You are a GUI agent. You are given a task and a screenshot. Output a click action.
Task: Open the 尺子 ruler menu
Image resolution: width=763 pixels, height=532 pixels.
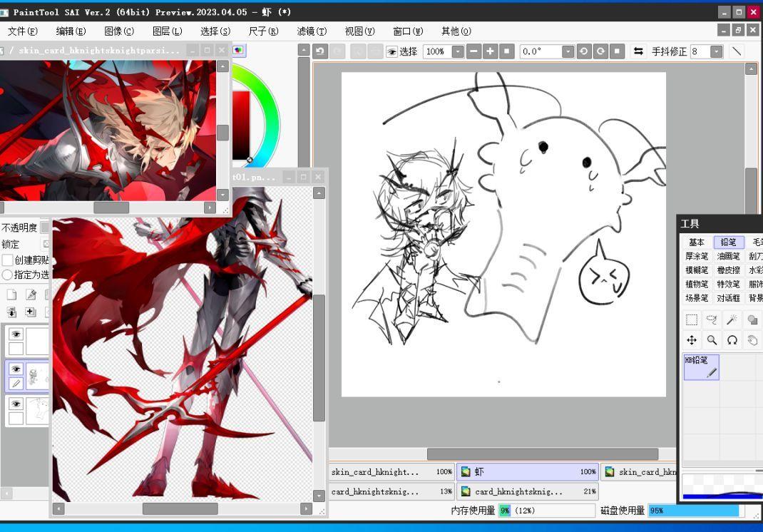[x=263, y=31]
